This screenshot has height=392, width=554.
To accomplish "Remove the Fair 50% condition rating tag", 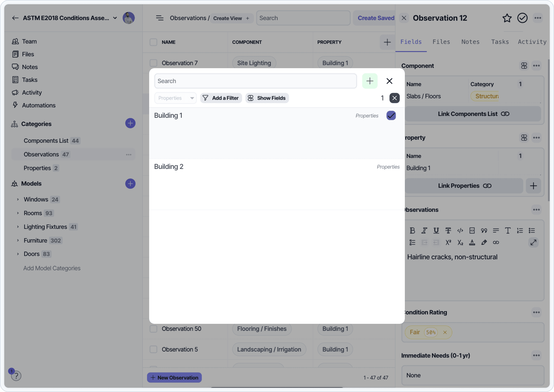I will 445,332.
